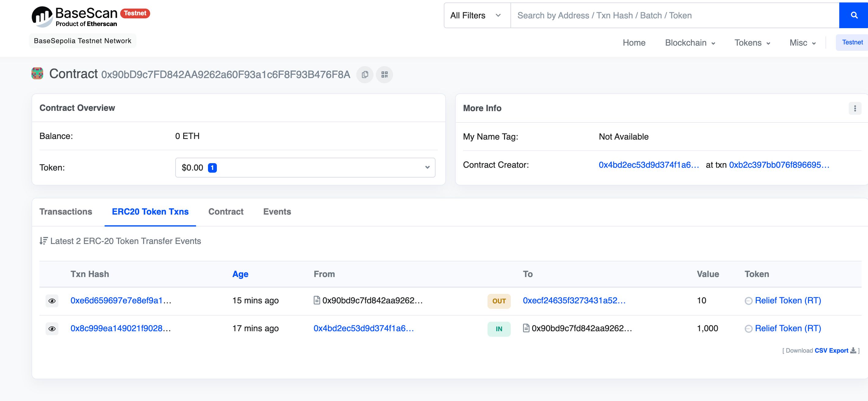Click Relief Token icon in the 1,000 value row
Viewport: 868px width, 401px height.
point(748,329)
